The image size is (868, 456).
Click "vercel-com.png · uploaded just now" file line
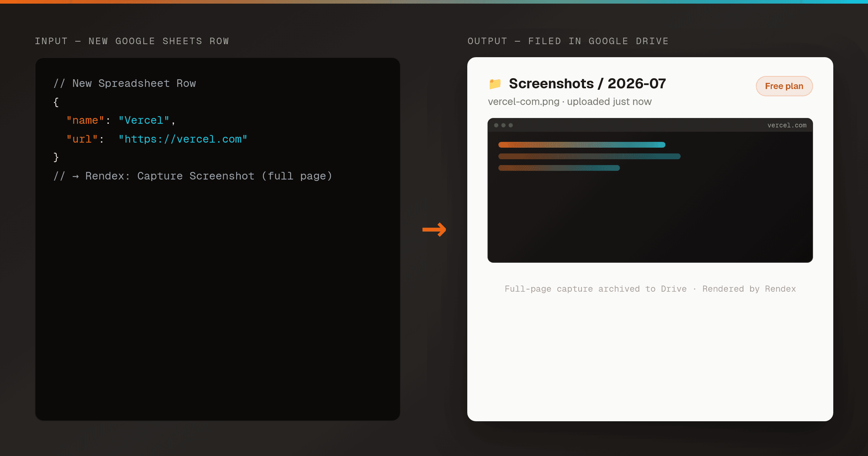pos(570,102)
